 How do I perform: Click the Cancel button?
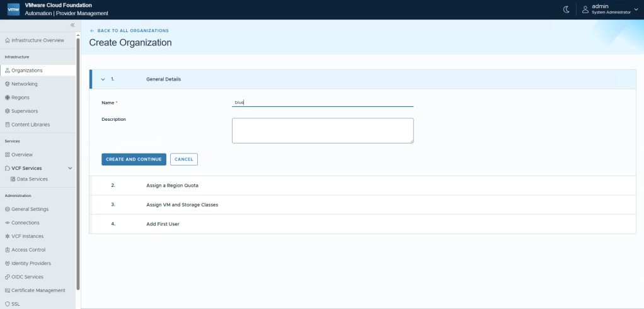(x=184, y=159)
